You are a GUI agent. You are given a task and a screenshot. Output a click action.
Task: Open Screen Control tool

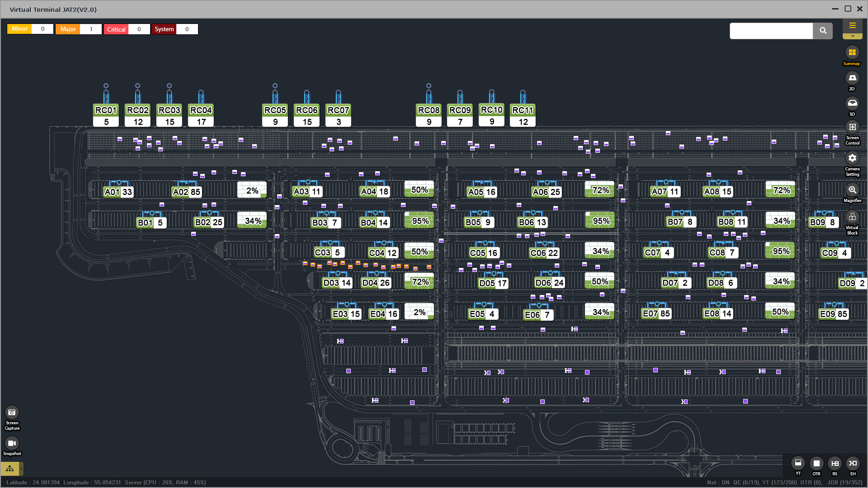click(x=852, y=127)
